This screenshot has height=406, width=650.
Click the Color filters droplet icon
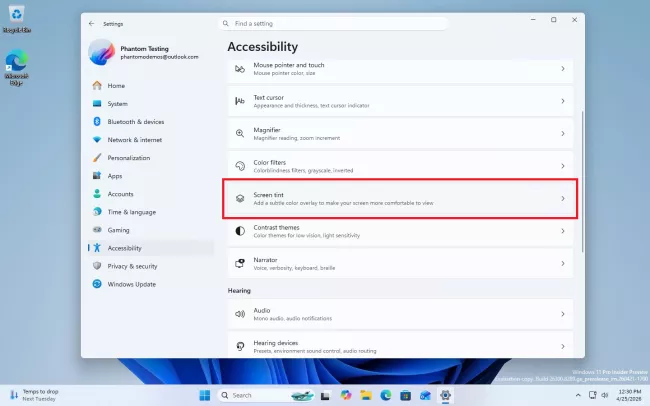coord(240,166)
